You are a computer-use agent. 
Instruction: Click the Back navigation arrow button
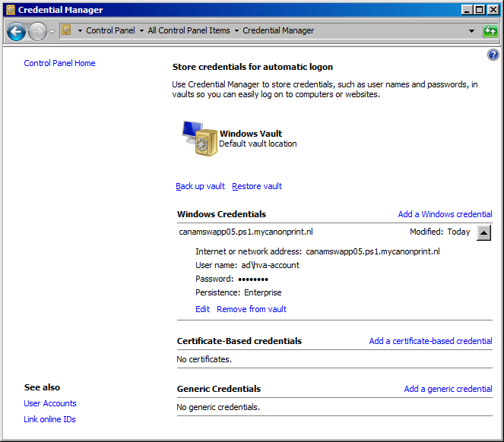pyautogui.click(x=16, y=31)
